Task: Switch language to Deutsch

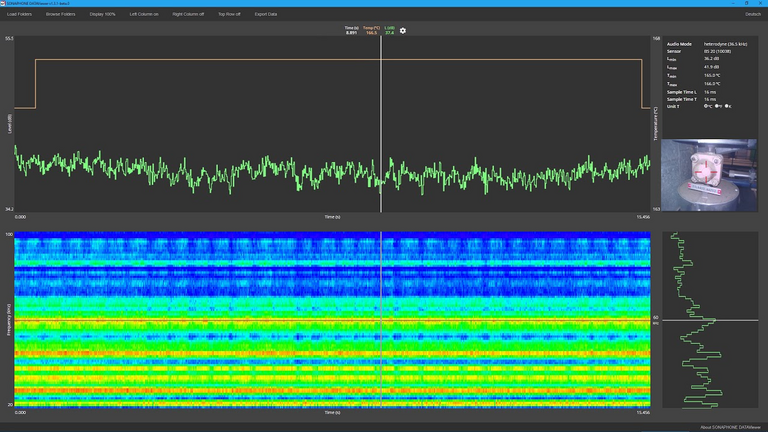Action: click(x=752, y=14)
